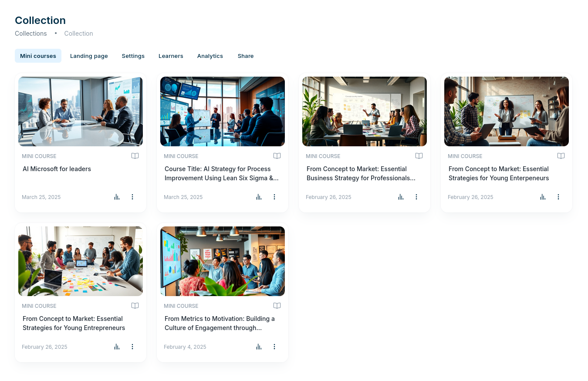588x381 pixels.
Task: Click February 26, 2025 date on Young Entrepreneurs card
Action: (44, 347)
